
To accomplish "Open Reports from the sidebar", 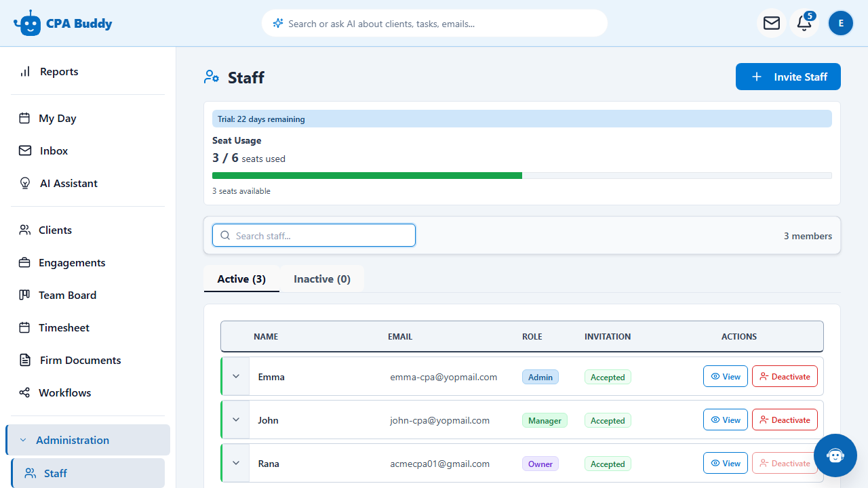I will pyautogui.click(x=87, y=71).
